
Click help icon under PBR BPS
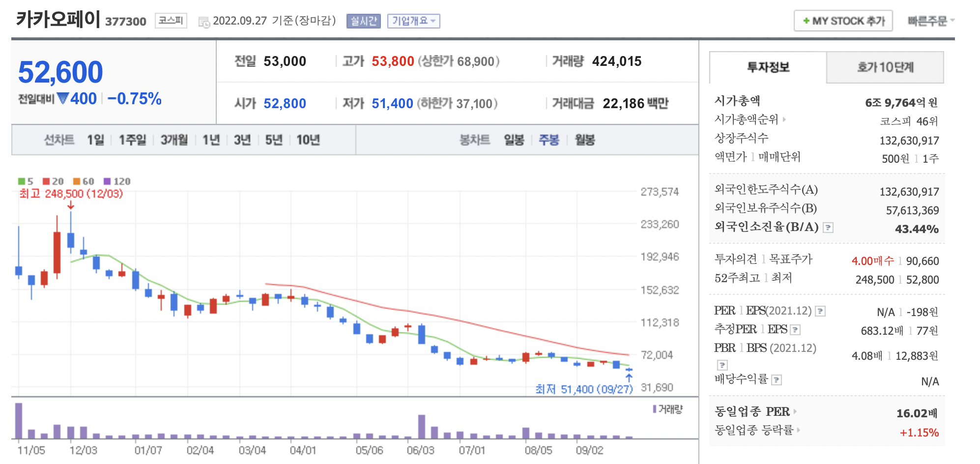(x=722, y=365)
